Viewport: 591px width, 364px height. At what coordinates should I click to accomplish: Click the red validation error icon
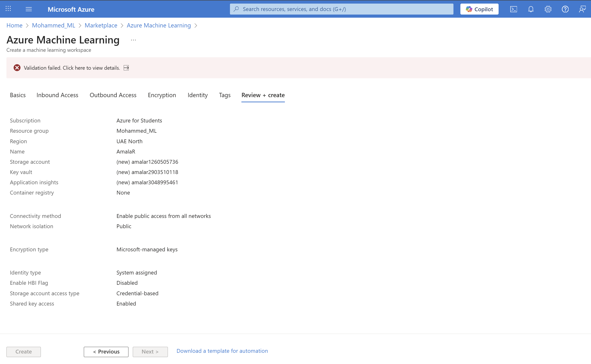click(x=17, y=68)
